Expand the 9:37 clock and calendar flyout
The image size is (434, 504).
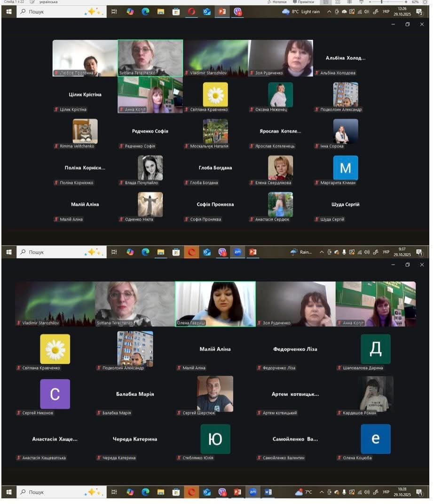pos(402,252)
